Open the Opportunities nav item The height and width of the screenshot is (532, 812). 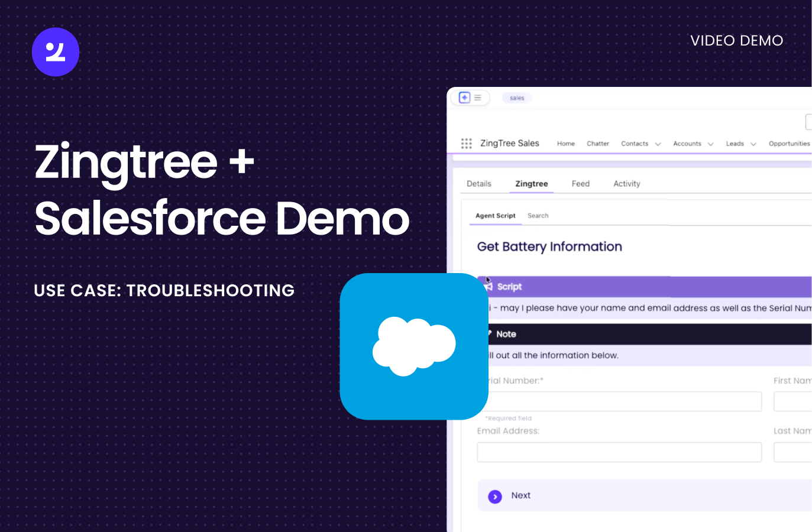790,144
